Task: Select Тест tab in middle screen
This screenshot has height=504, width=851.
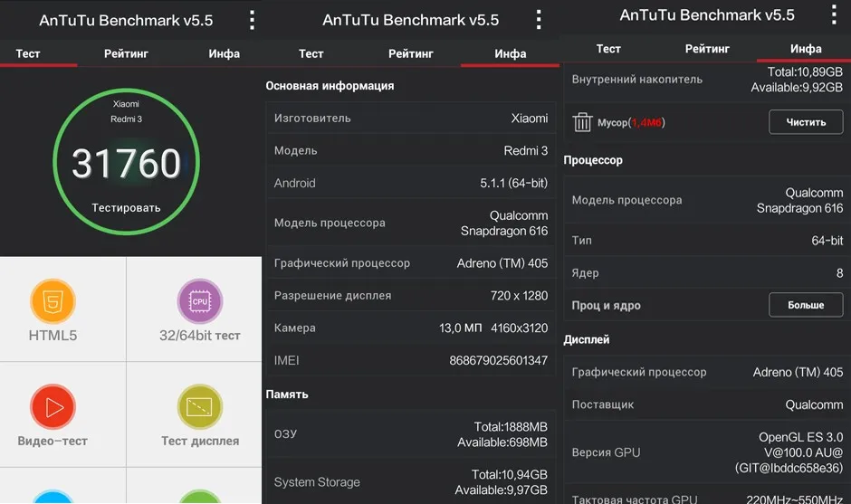Action: pyautogui.click(x=311, y=53)
